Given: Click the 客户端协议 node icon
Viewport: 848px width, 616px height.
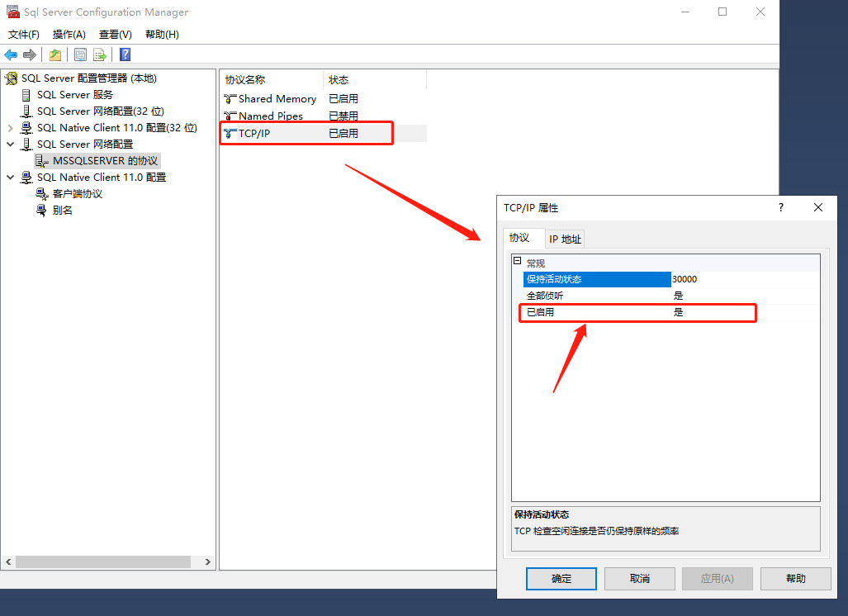Looking at the screenshot, I should (x=41, y=193).
